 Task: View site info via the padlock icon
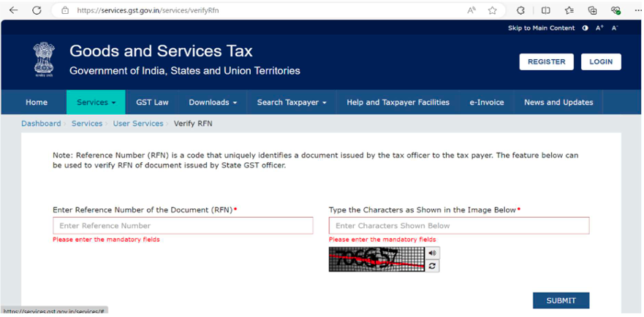[x=65, y=10]
